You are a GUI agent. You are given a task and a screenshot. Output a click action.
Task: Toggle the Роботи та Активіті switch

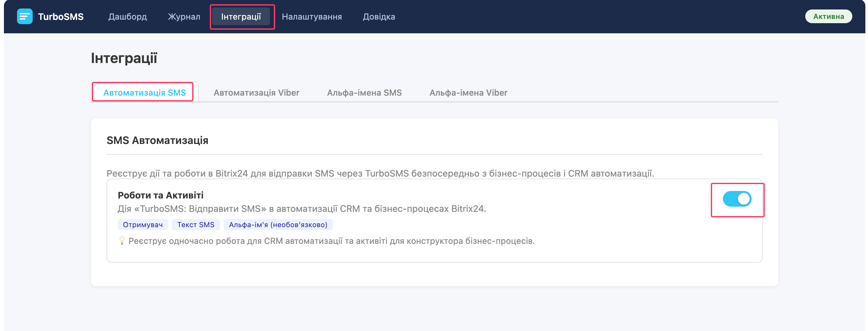coord(737,199)
